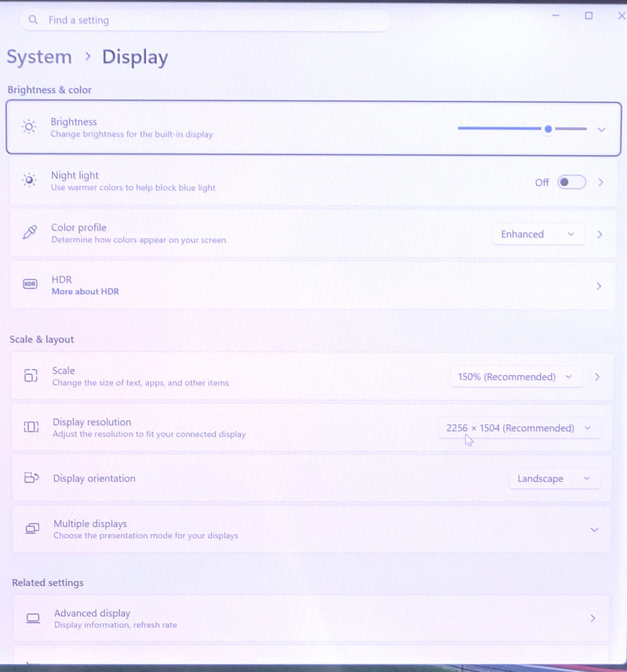The image size is (627, 672).
Task: Open Night light settings arrow
Action: point(601,182)
